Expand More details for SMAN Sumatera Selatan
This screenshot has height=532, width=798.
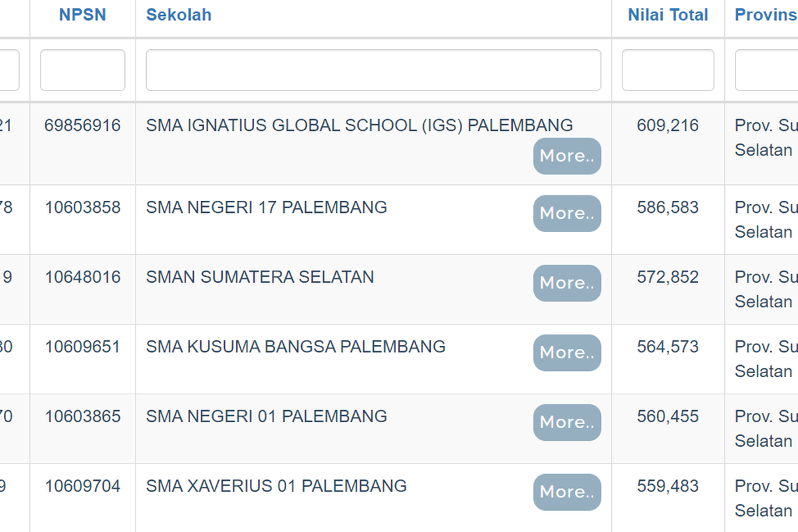567,283
